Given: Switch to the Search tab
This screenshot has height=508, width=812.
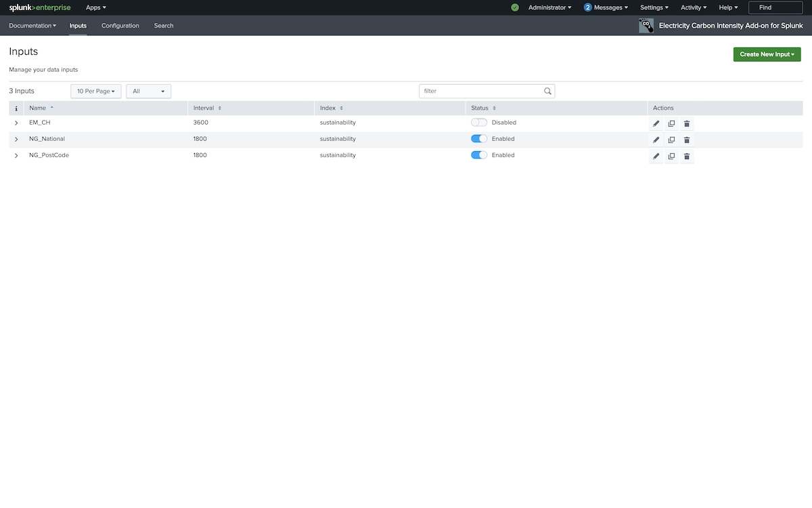Looking at the screenshot, I should click(164, 26).
